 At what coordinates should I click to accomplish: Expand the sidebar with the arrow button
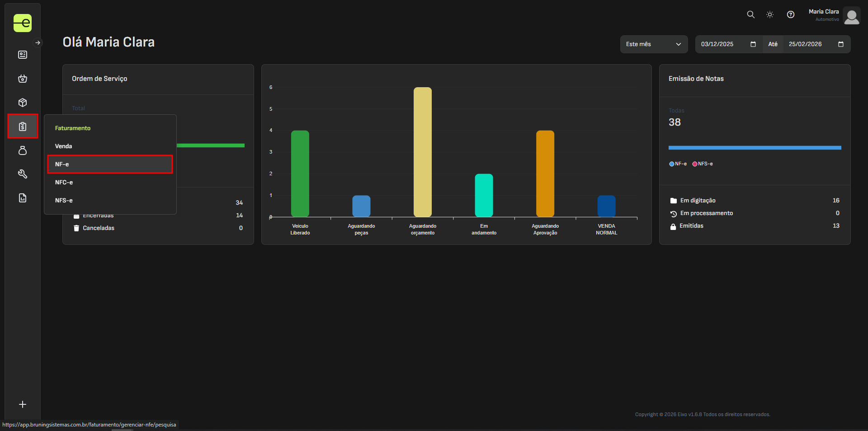38,43
